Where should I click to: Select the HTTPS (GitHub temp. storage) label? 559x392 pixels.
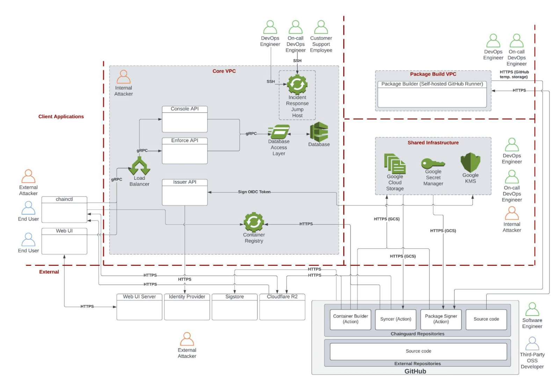[514, 74]
